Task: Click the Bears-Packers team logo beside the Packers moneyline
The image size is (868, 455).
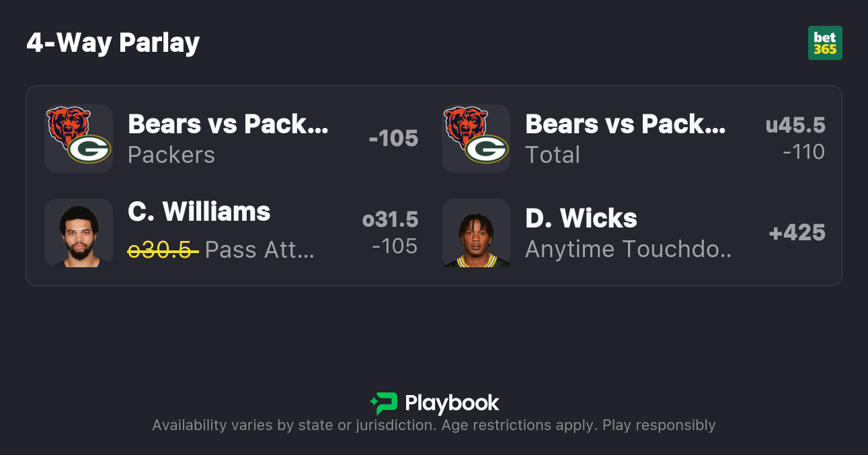Action: click(x=79, y=138)
